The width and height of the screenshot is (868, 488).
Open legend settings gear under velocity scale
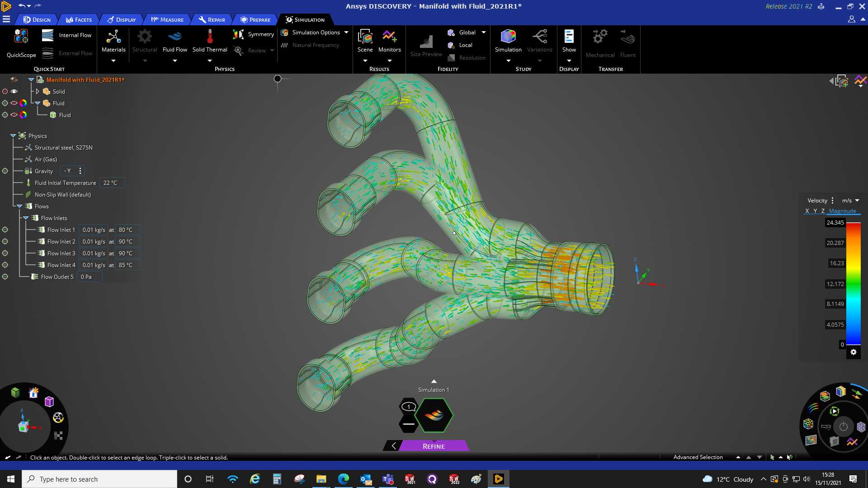click(x=854, y=352)
